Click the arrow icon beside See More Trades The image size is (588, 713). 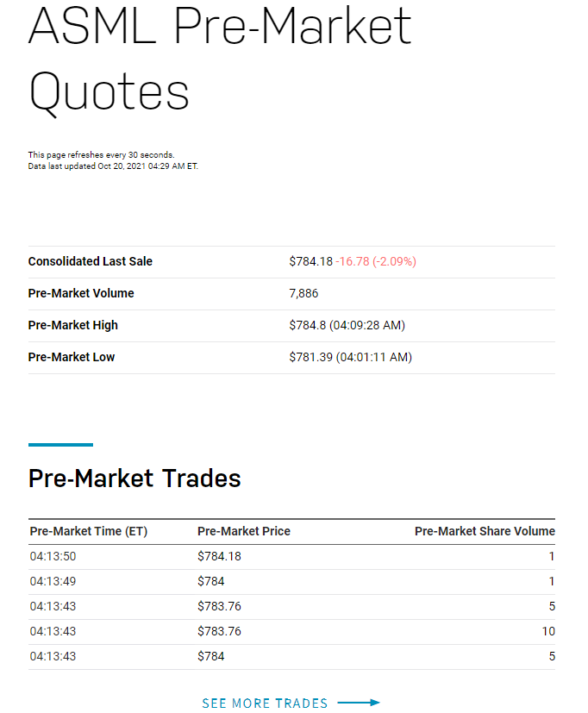click(x=359, y=703)
